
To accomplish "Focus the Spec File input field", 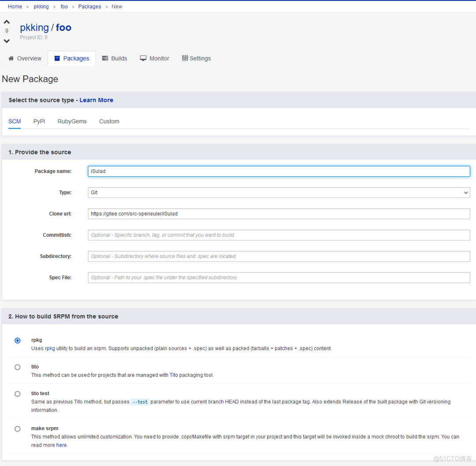I will (x=279, y=277).
